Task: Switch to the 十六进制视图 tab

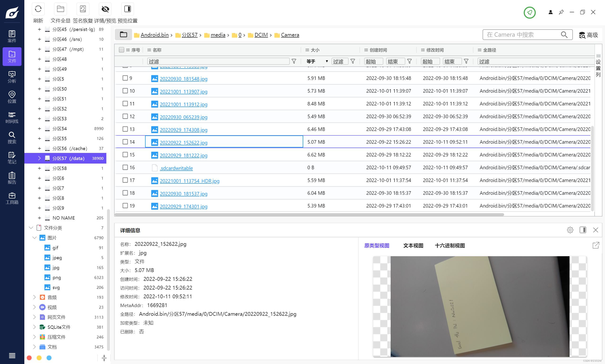Action: [449, 246]
